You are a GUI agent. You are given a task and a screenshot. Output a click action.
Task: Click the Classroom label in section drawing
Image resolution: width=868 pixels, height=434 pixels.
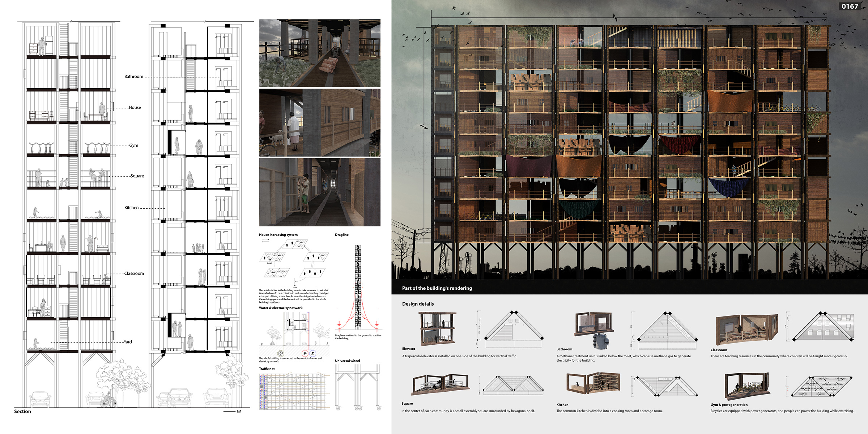click(134, 273)
